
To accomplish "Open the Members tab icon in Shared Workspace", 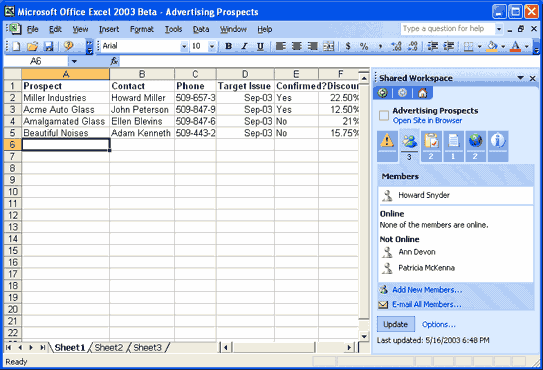I will pos(409,146).
